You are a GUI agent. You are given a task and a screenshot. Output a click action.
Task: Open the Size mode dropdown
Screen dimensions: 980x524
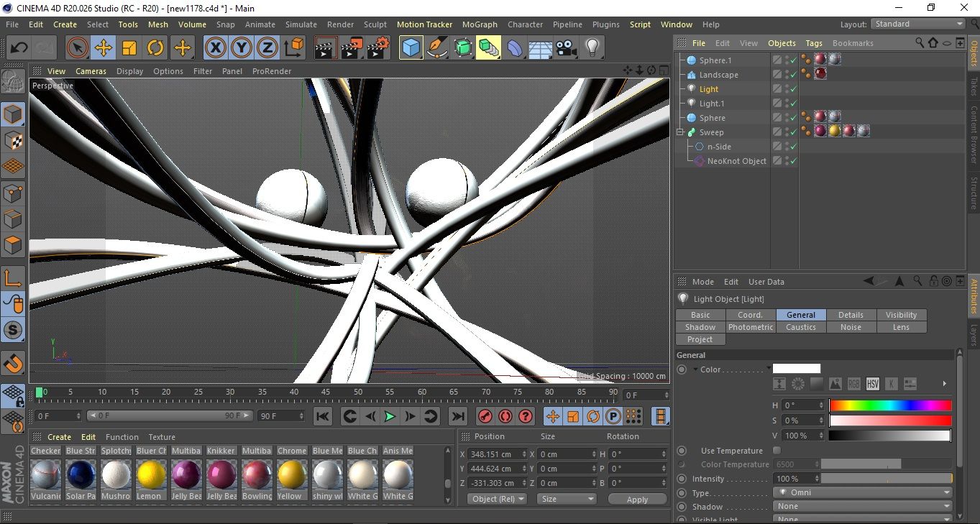click(567, 499)
